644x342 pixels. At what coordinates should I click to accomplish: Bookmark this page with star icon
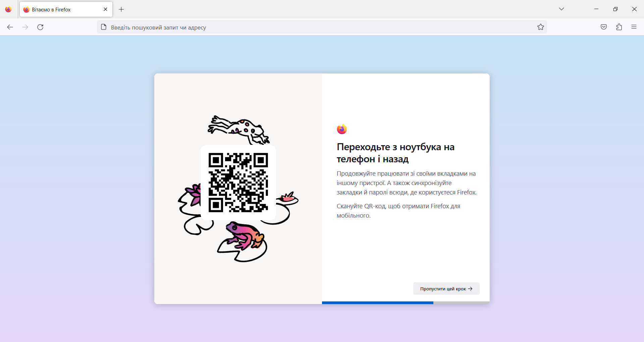point(541,27)
